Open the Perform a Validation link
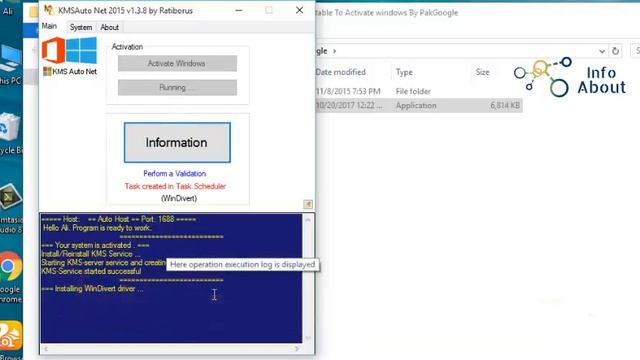This screenshot has height=360, width=640. pyautogui.click(x=175, y=173)
